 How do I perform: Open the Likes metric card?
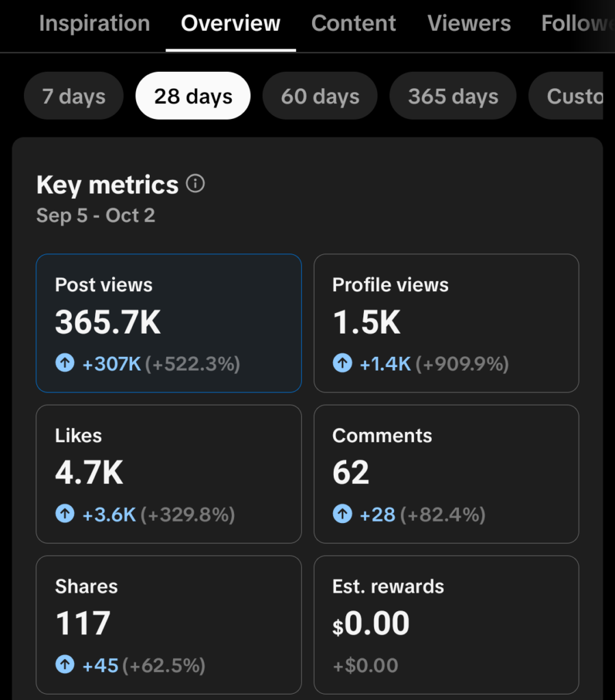tap(169, 474)
